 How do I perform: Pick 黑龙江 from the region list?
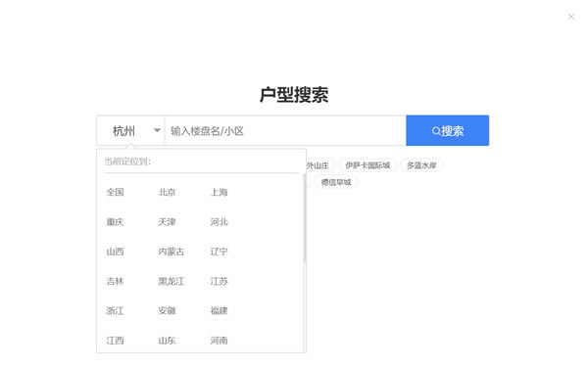(171, 281)
